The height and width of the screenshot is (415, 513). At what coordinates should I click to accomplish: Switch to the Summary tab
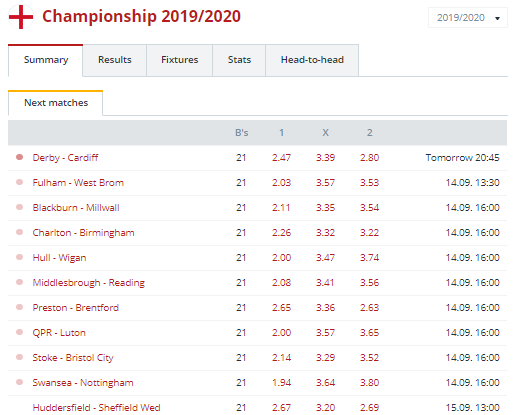coord(46,60)
